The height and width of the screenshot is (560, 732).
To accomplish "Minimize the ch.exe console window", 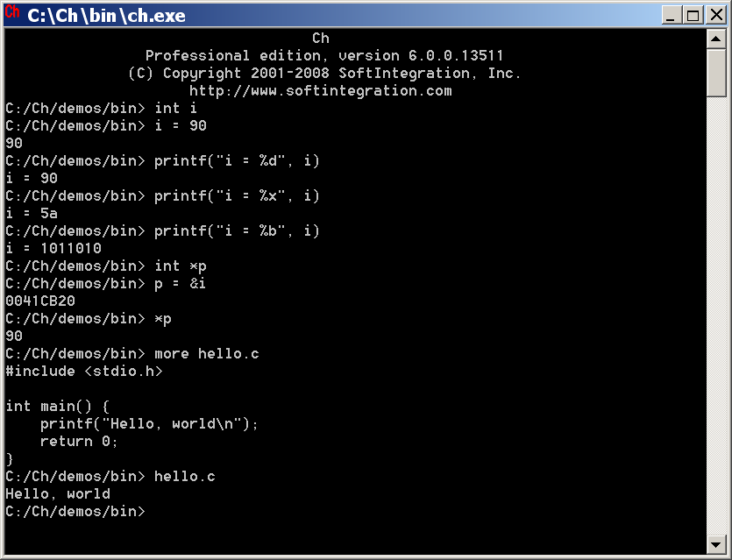I will click(x=672, y=15).
